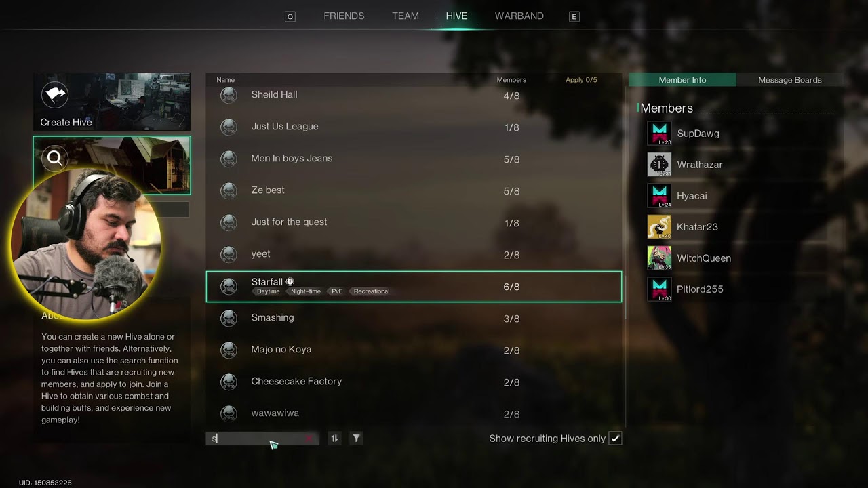
Task: Open SupDawg's member avatar
Action: (x=659, y=134)
